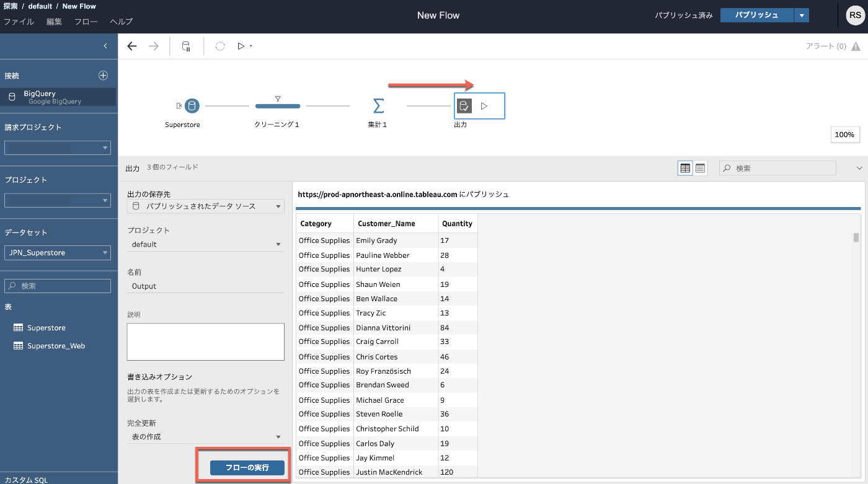The height and width of the screenshot is (484, 868).
Task: Click the フローの実行 button
Action: click(247, 468)
